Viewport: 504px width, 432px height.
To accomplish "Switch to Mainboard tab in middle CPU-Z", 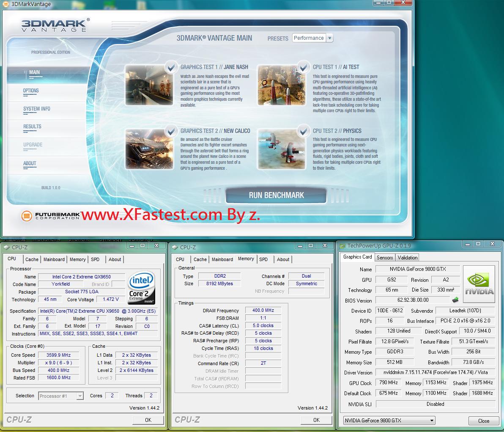I will 222,259.
